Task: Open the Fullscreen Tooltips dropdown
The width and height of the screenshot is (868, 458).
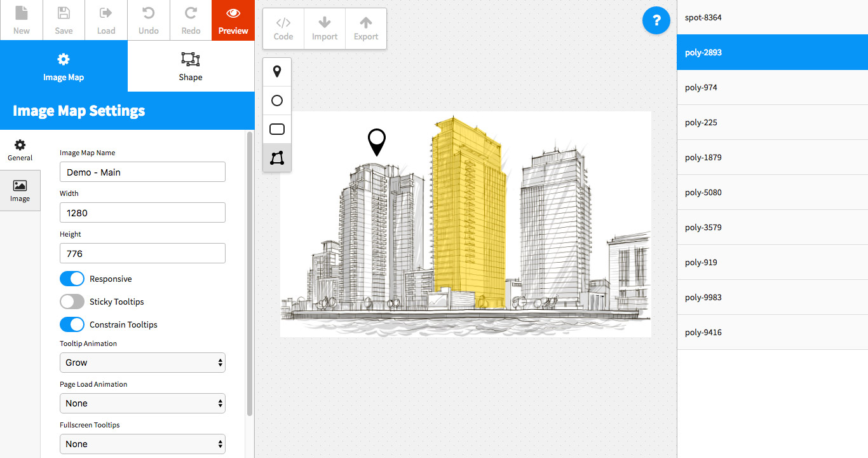Action: pos(142,444)
